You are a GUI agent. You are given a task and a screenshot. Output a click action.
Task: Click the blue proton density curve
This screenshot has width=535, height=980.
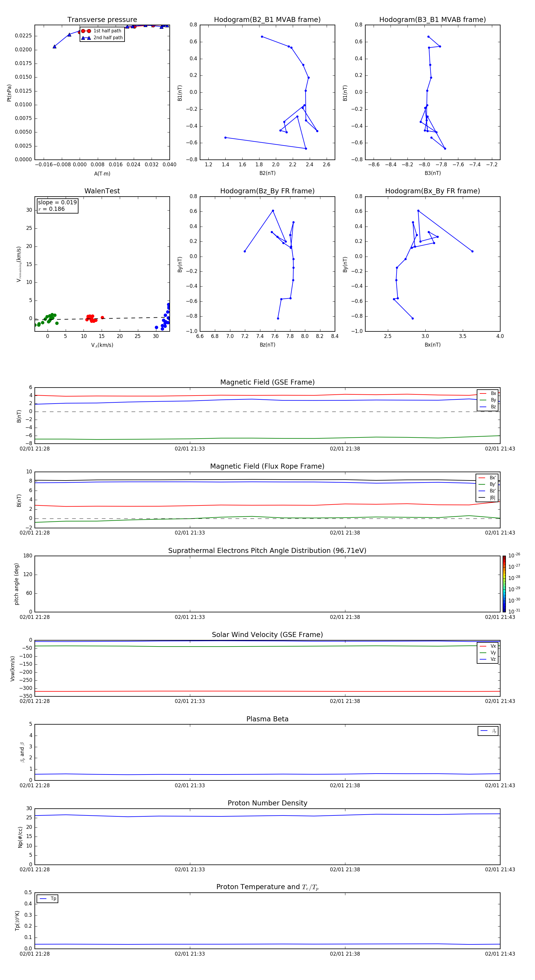coord(267,815)
